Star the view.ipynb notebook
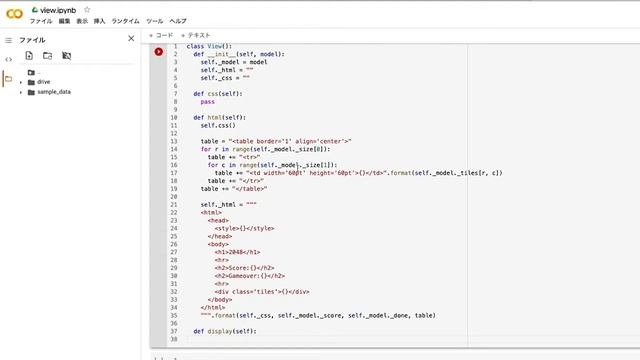 click(x=87, y=10)
